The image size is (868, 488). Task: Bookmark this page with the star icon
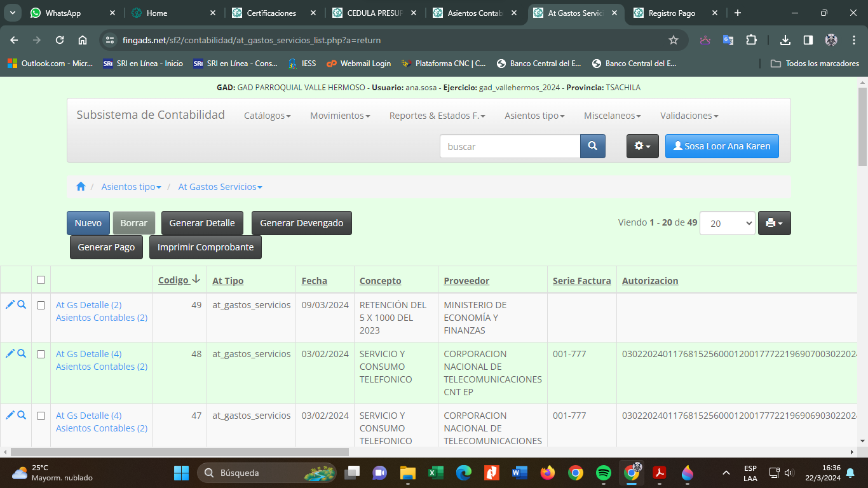pyautogui.click(x=674, y=40)
